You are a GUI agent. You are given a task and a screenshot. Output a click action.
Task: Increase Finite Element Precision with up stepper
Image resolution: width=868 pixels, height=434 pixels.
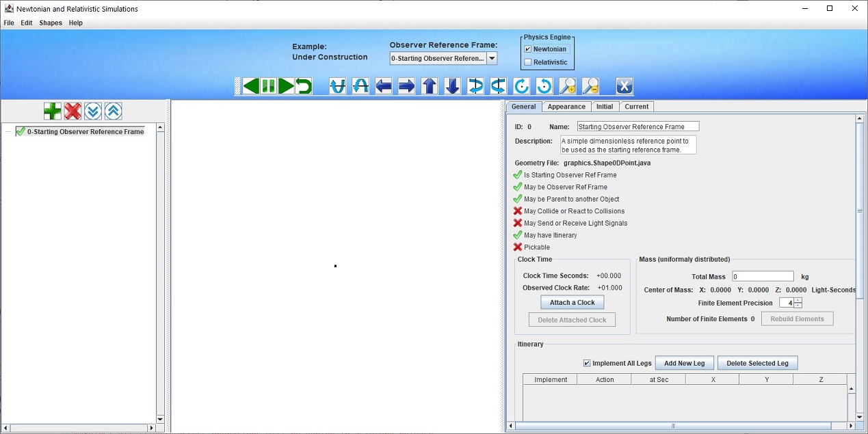798,300
